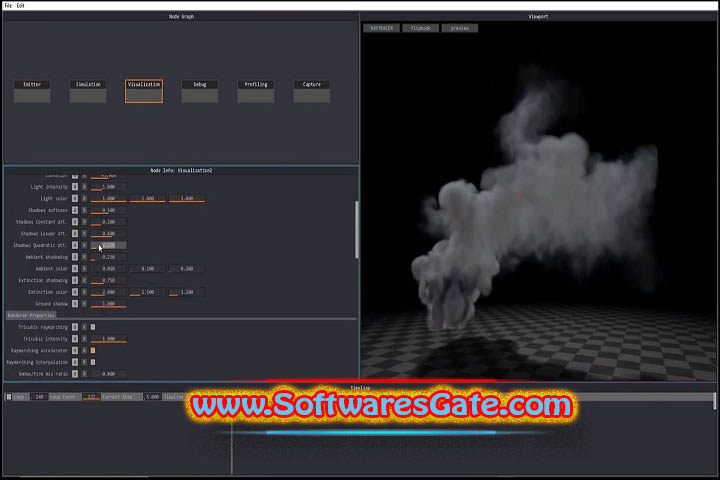Viewport: 720px width, 480px height.
Task: Click the second square icon beside Shadows softness
Action: tap(84, 210)
